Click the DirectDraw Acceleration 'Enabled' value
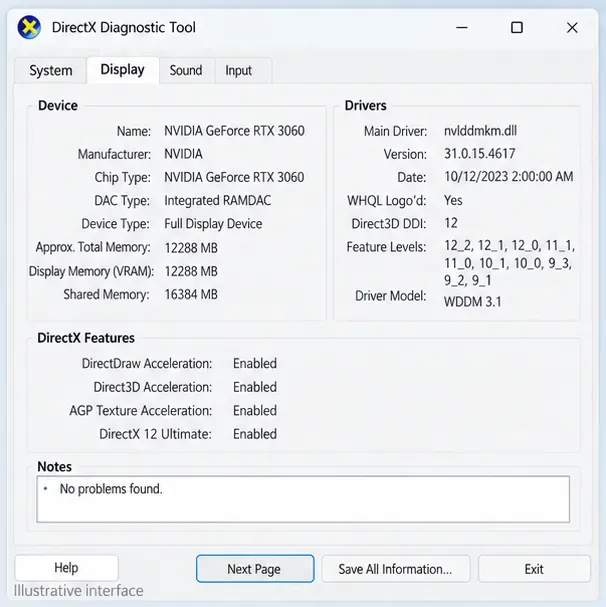The width and height of the screenshot is (606, 607). point(255,364)
